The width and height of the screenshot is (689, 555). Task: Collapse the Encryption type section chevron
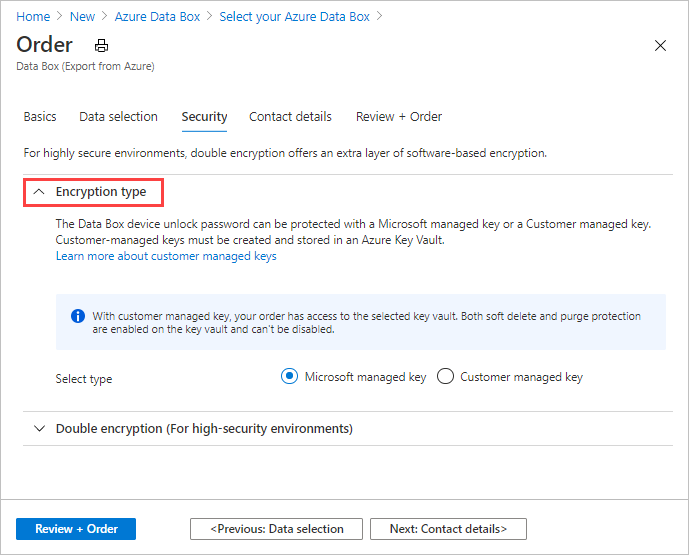click(39, 191)
